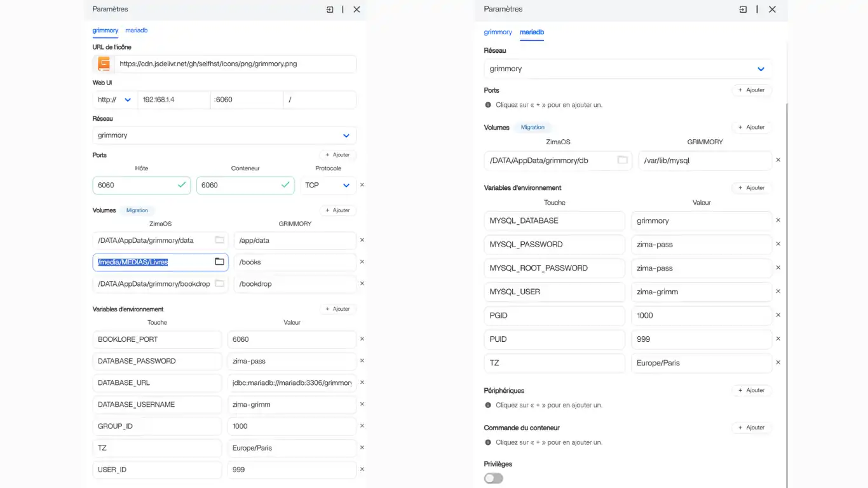Click the zima-grimm MYSQL_USER value field
The image size is (868, 488).
pos(702,292)
